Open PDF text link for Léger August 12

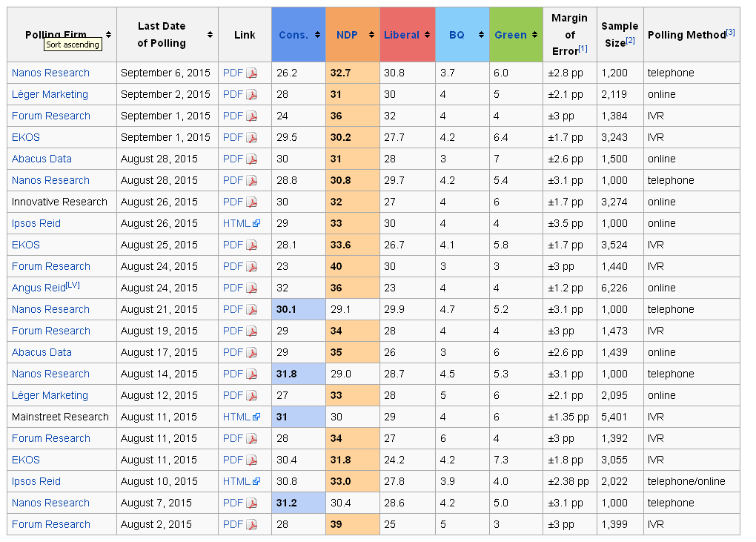[233, 395]
